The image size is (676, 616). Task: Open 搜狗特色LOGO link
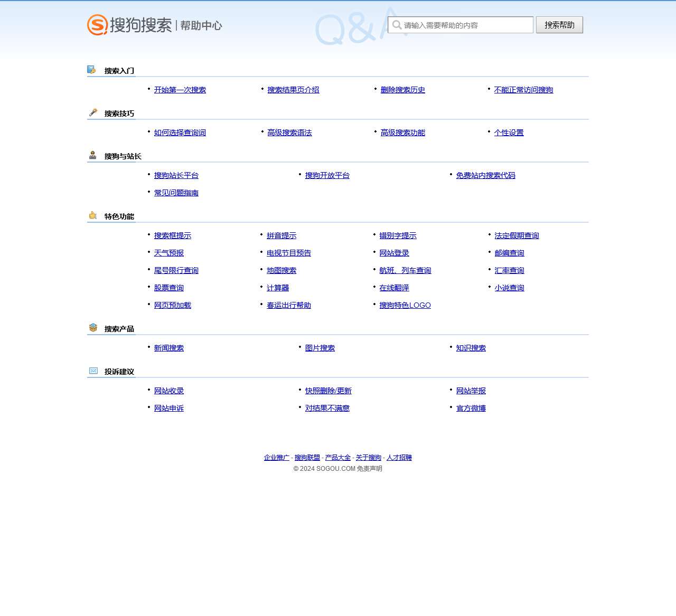(405, 305)
